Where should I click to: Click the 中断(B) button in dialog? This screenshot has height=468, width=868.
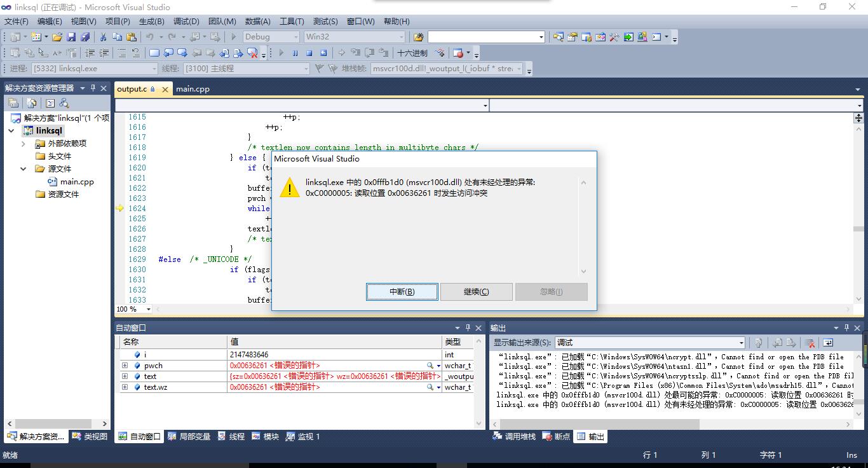[x=402, y=292]
